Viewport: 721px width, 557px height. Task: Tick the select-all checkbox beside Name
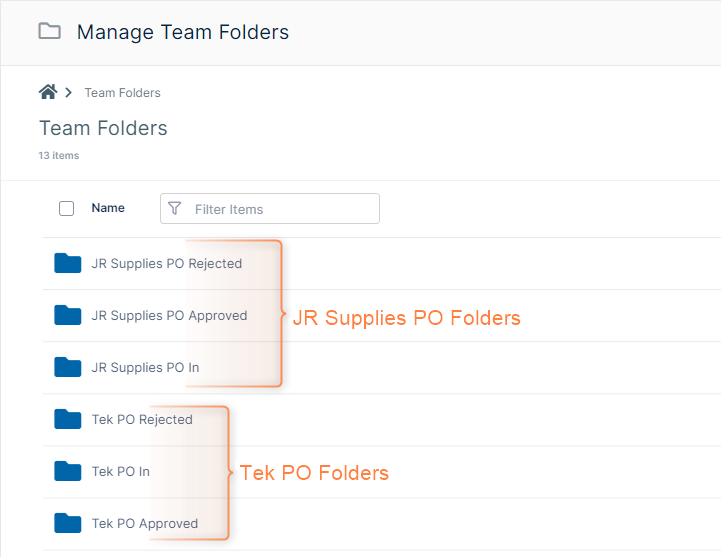pos(67,209)
